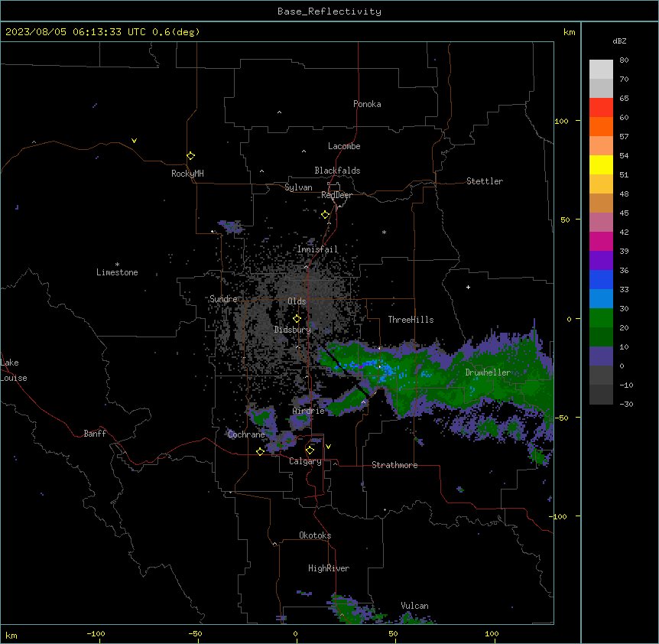Pick the dark green swatch between 20 and 10
This screenshot has height=644, width=659.
click(x=601, y=337)
